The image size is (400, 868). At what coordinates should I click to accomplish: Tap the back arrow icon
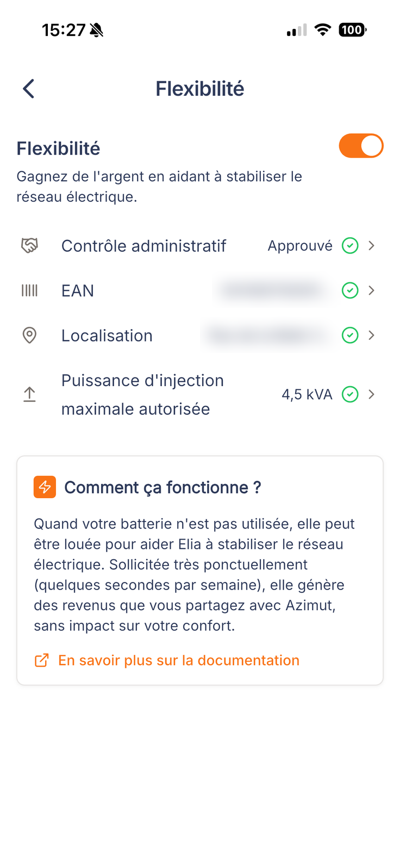click(29, 89)
